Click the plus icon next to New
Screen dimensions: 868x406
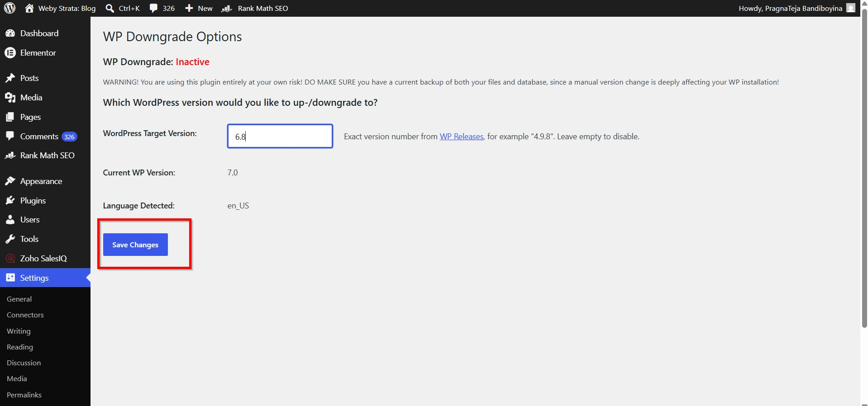(189, 8)
